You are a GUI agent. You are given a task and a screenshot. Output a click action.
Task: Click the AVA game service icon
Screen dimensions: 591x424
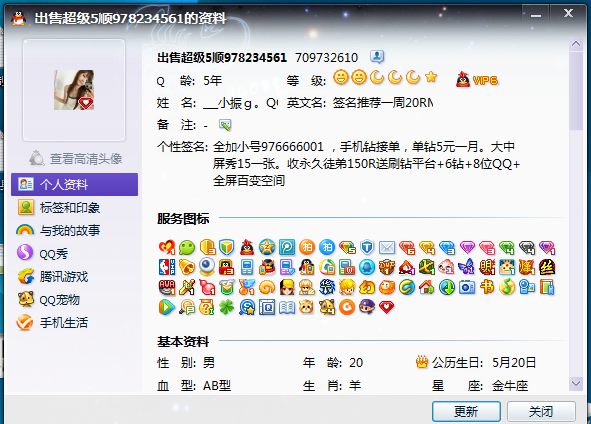[x=167, y=287]
